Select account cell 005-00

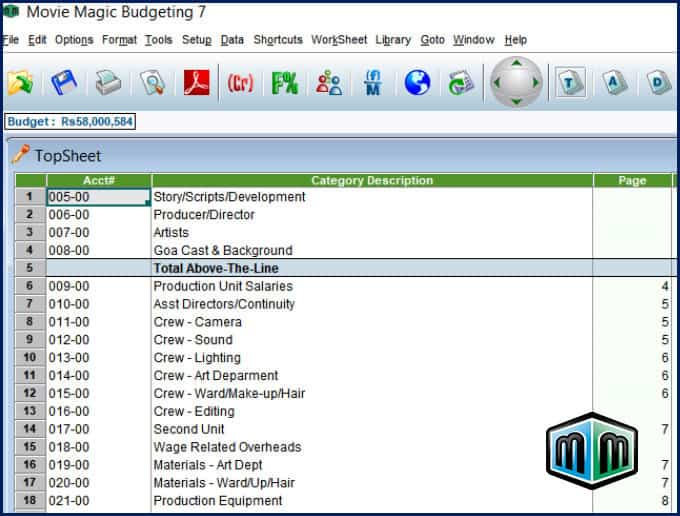point(98,197)
